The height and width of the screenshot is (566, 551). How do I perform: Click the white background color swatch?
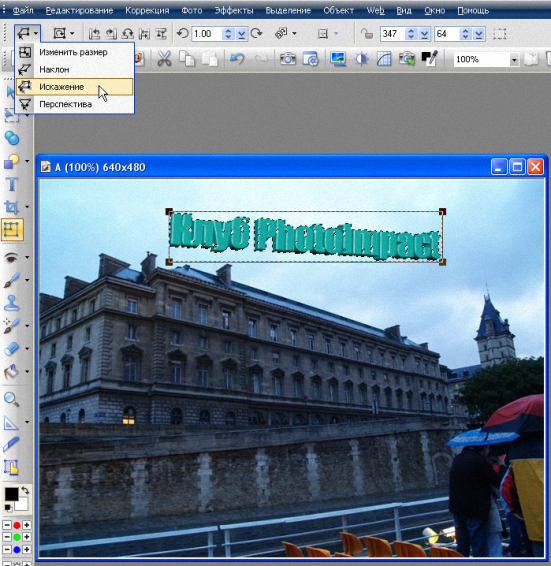22,505
